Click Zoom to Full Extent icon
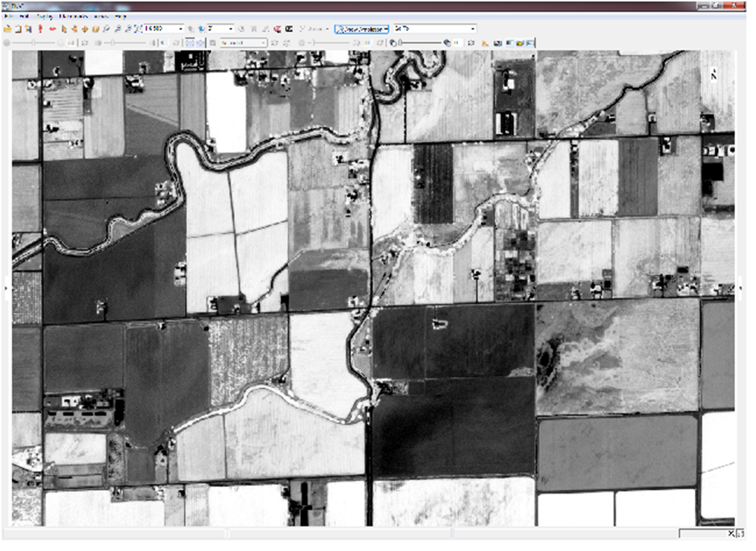 [x=138, y=29]
